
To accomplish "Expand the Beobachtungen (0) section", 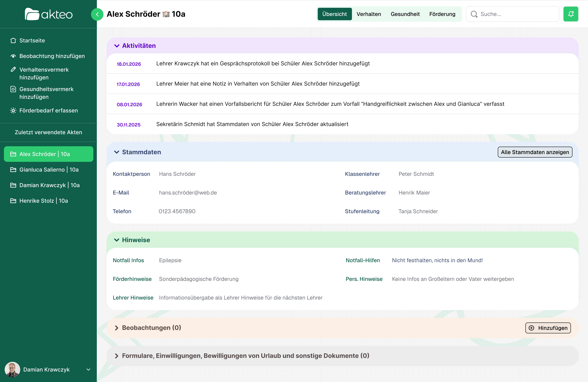I will click(117, 328).
